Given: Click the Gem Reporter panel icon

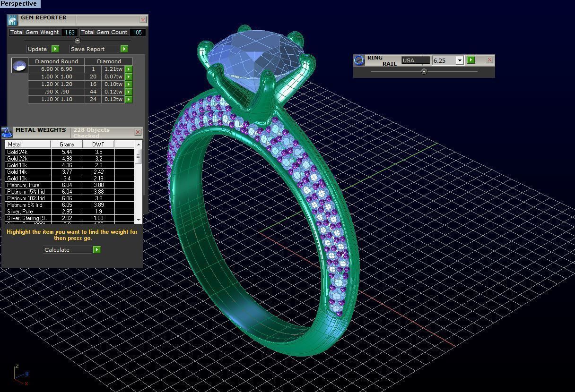Looking at the screenshot, I should pos(12,20).
